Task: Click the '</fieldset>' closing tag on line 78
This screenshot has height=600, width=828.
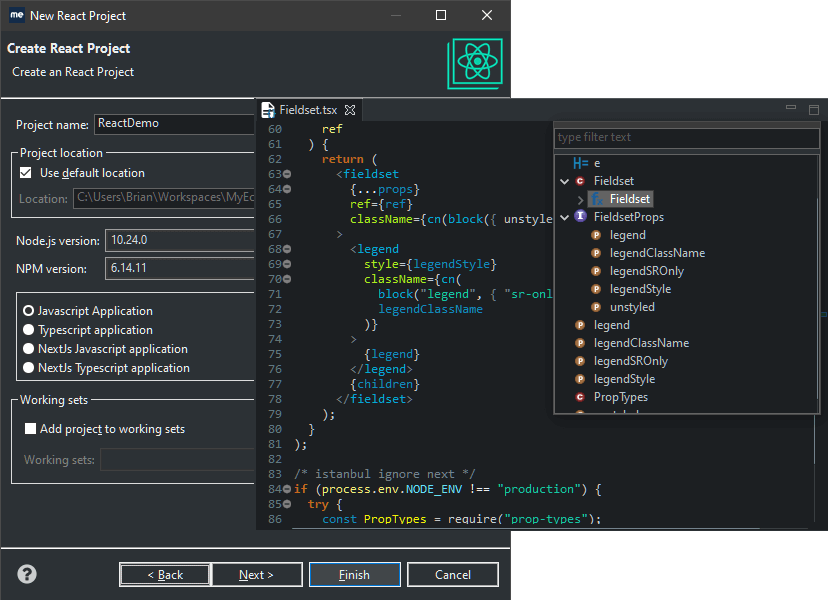Action: (x=374, y=399)
